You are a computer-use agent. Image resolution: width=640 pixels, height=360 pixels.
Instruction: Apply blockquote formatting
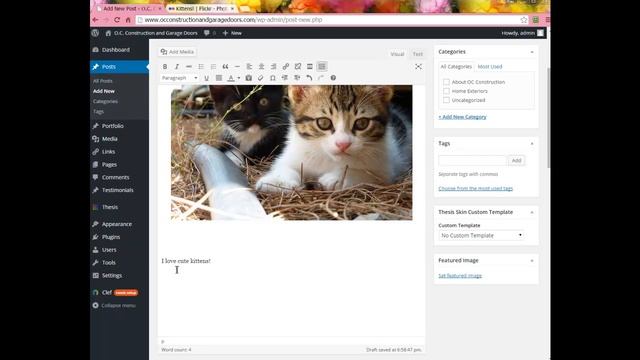pos(225,67)
